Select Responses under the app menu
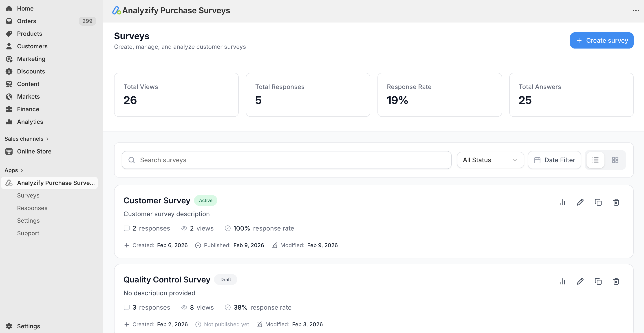Viewport: 644px width, 333px height. click(32, 208)
